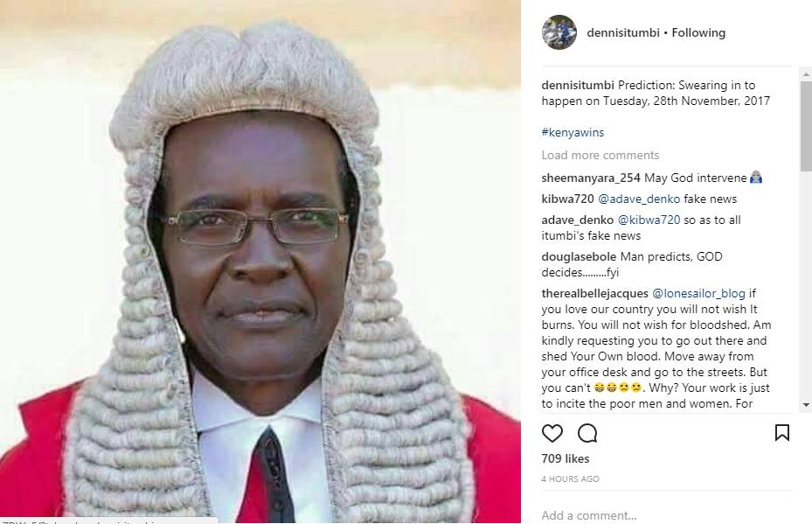Screen dimensions: 812x524
Task: View therealbellejacques commenter profile
Action: [595, 293]
